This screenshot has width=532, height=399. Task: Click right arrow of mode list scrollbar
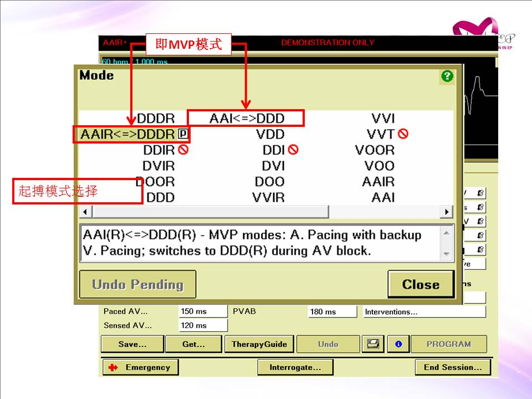tap(447, 212)
